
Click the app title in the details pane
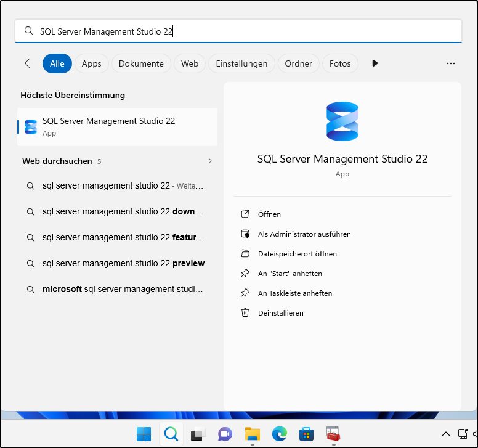coord(342,159)
